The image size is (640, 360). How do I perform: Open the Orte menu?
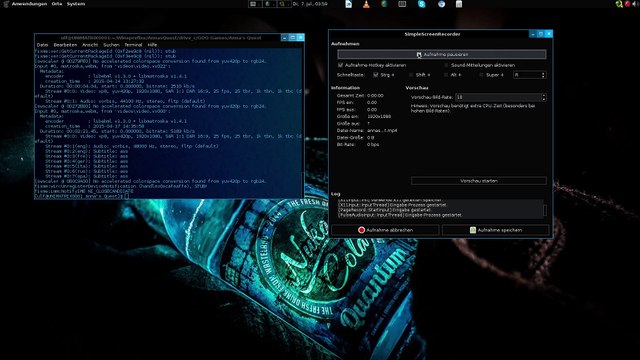click(x=57, y=4)
